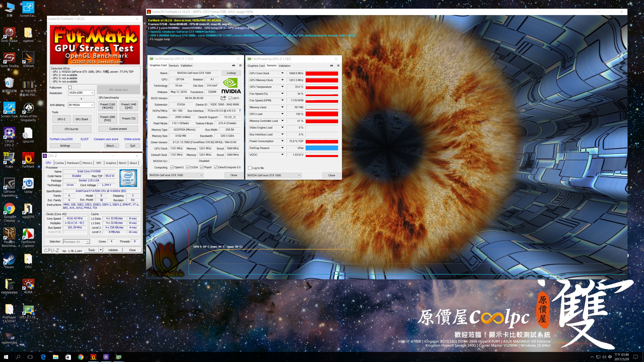This screenshot has width=644, height=362.
Task: Click the anti-aliasing custom width input field
Action: (x=73, y=98)
